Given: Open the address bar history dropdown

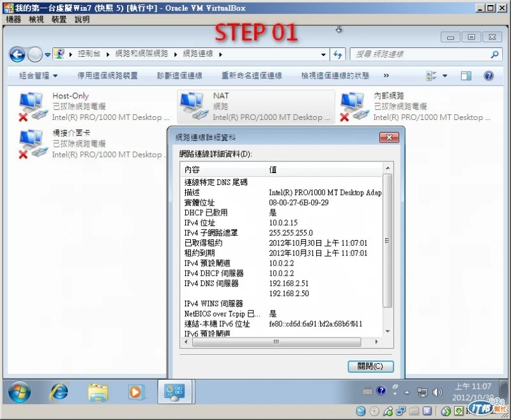Looking at the screenshot, I should pos(323,54).
